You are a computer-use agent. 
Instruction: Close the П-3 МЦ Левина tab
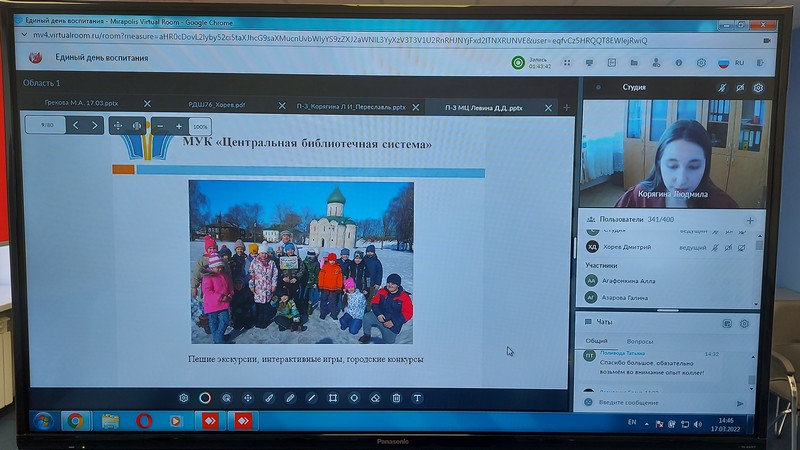click(x=548, y=108)
